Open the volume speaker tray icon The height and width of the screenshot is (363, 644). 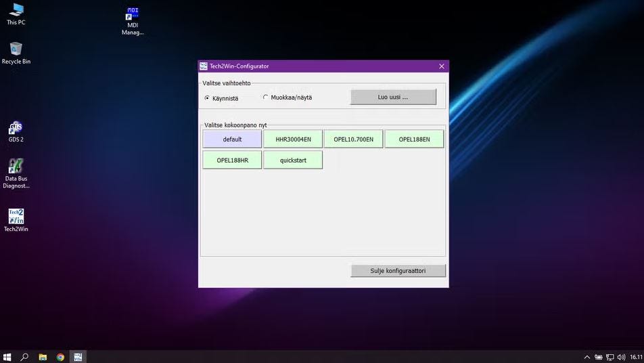pos(621,357)
